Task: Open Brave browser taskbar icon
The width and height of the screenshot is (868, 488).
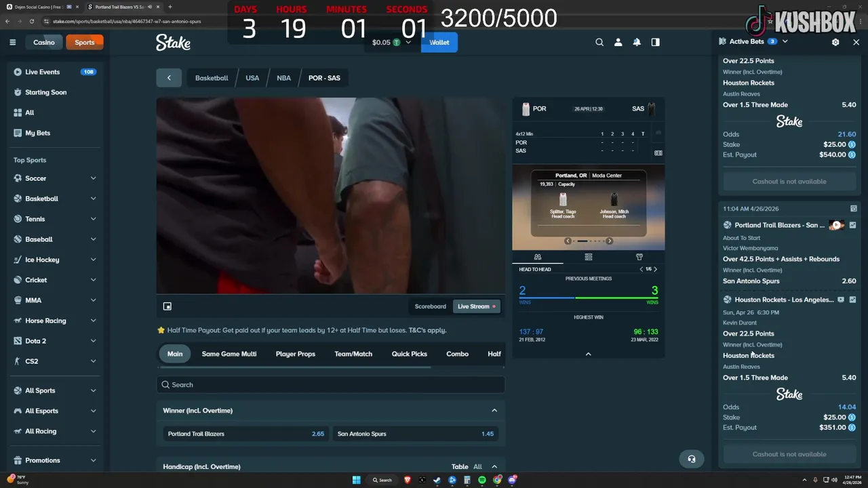Action: [408, 480]
